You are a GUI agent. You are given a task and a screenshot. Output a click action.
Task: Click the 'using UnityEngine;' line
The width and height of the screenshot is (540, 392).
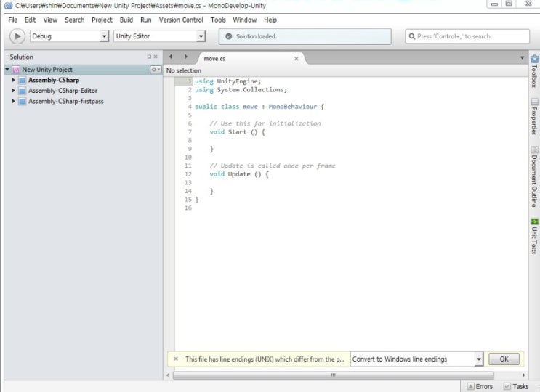[228, 81]
